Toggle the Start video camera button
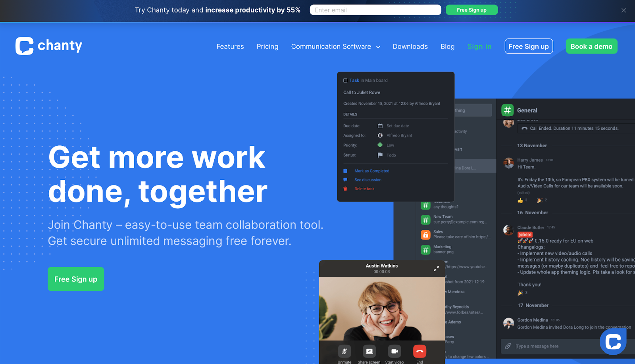 click(x=394, y=351)
